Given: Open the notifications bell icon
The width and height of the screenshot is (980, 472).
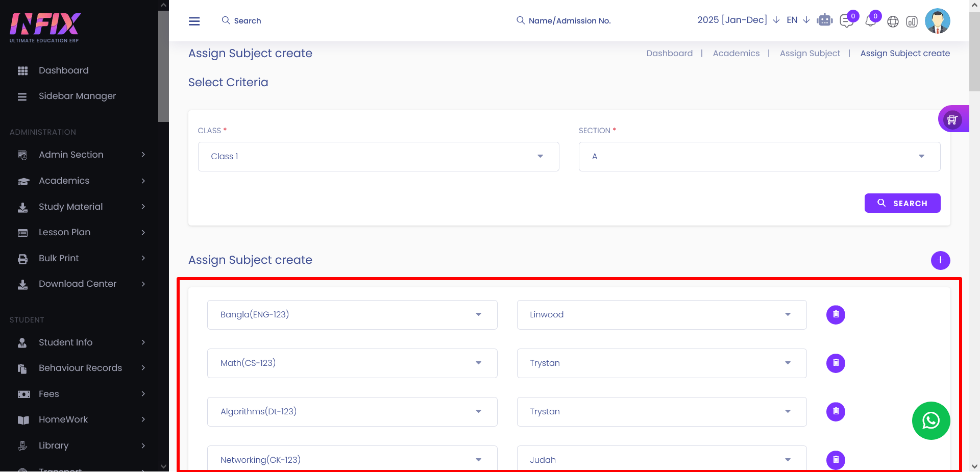Looking at the screenshot, I should pos(870,21).
